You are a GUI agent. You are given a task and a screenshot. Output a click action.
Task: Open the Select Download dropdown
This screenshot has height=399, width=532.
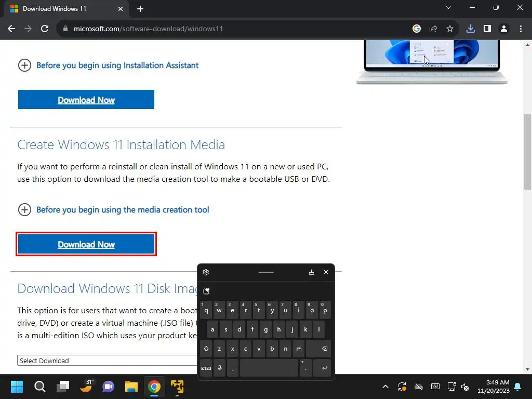click(107, 361)
